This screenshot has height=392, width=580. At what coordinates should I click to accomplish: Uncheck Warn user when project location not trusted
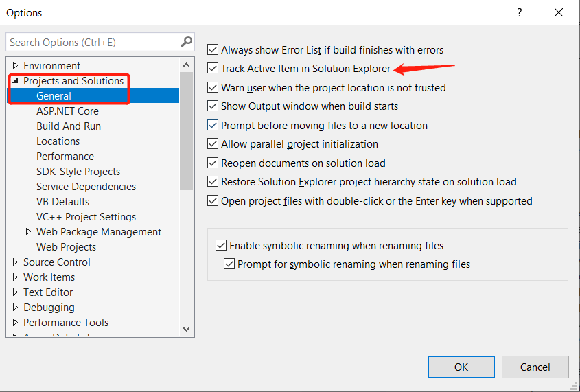point(213,88)
